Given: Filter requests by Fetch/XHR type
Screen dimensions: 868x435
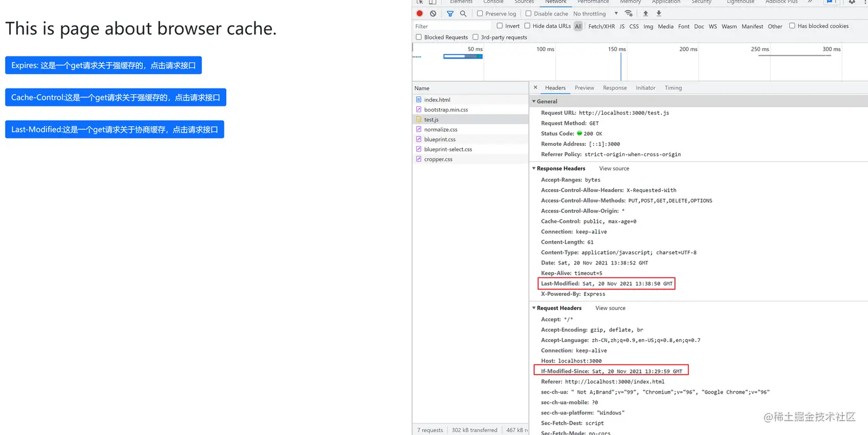Looking at the screenshot, I should tap(602, 26).
